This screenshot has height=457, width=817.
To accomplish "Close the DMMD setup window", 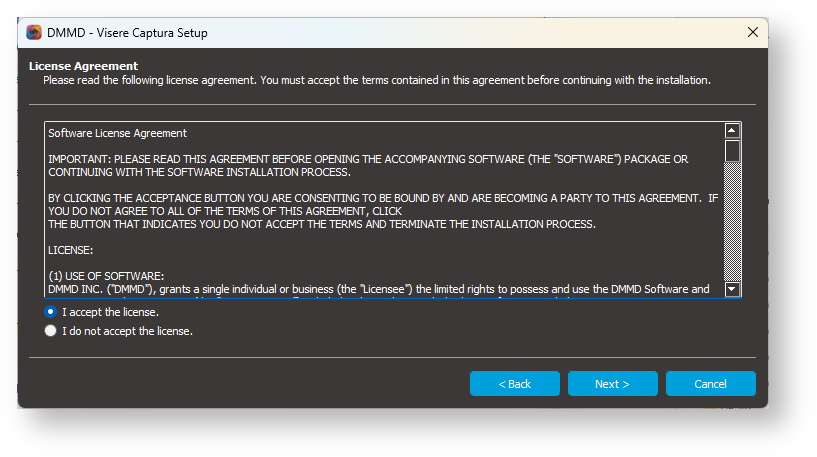I will tap(753, 32).
